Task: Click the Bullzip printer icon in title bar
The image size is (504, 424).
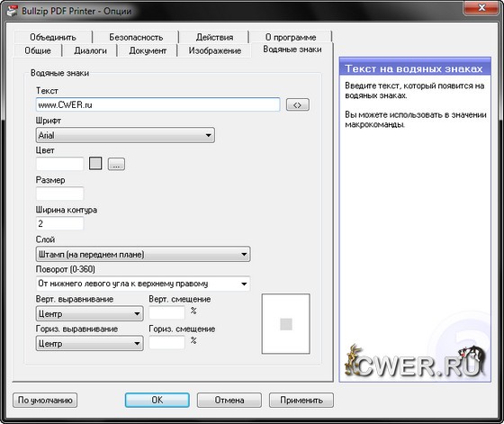Action: (x=13, y=11)
